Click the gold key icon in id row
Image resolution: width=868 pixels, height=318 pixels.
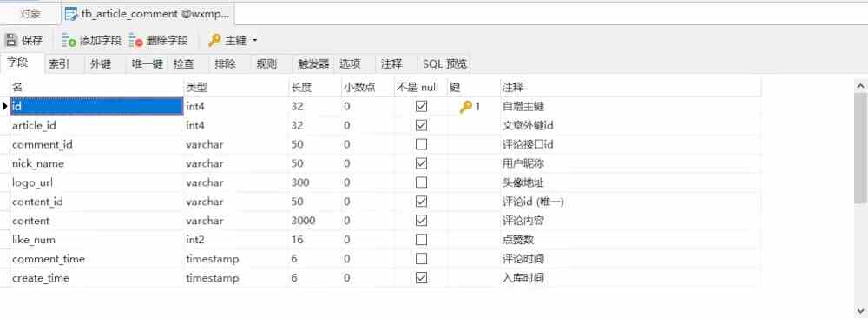point(465,107)
